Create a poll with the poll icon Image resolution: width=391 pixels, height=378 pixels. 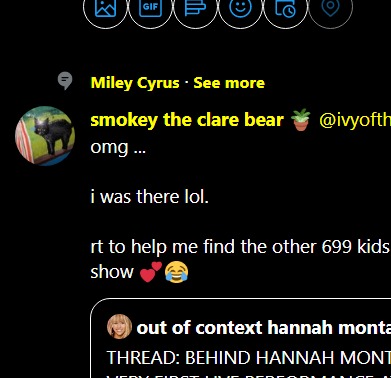click(x=196, y=7)
